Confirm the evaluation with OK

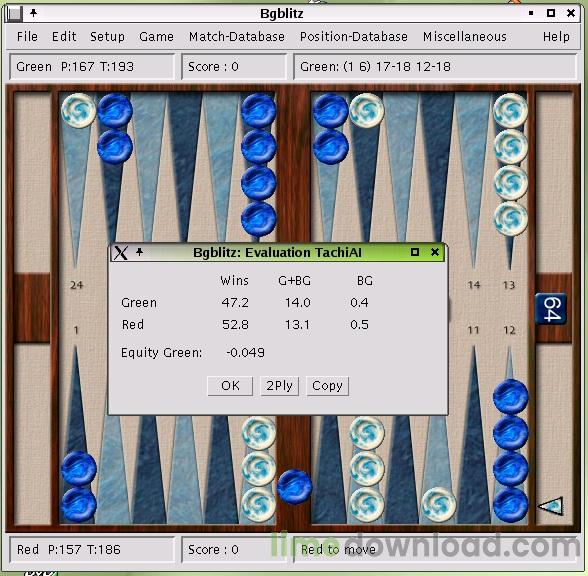[x=230, y=386]
